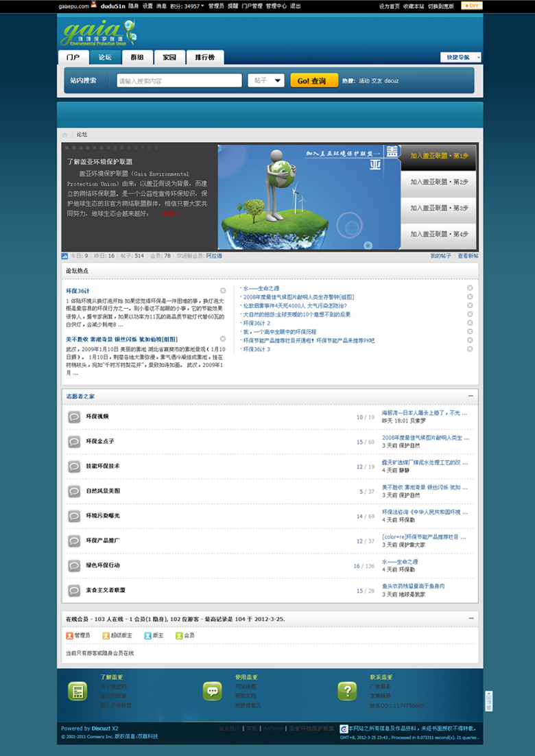
Task: Remove the 美不胜收 雾凇奇景 hot topic with its X
Action: point(223,339)
